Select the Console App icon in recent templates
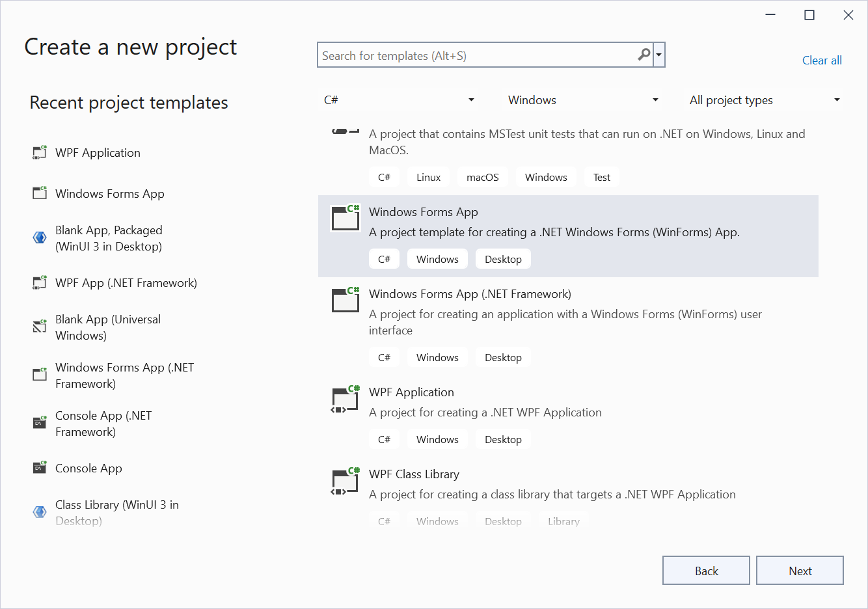Screen dimensions: 868x609 coord(39,468)
